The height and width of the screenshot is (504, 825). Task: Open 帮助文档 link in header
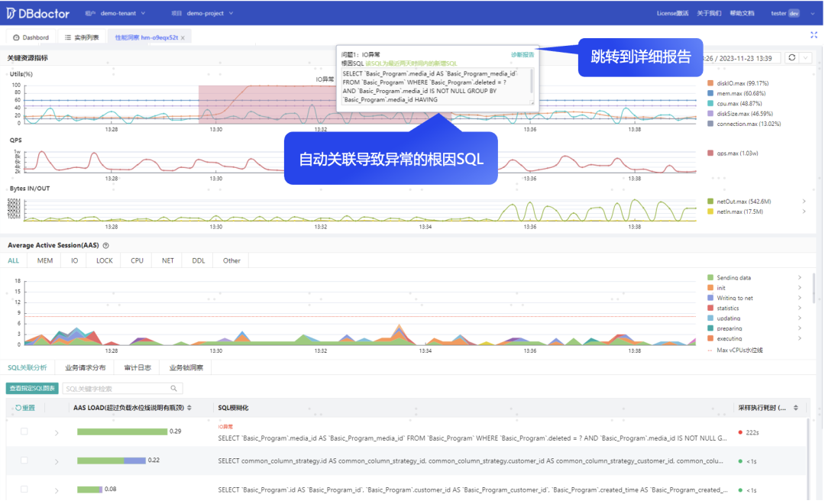point(742,13)
